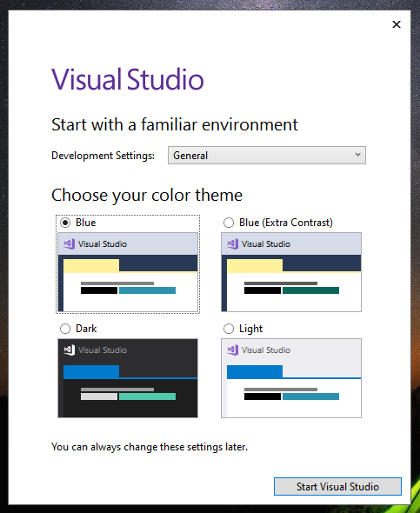Click the Light theme preview thumbnail
The image size is (420, 513).
291,378
